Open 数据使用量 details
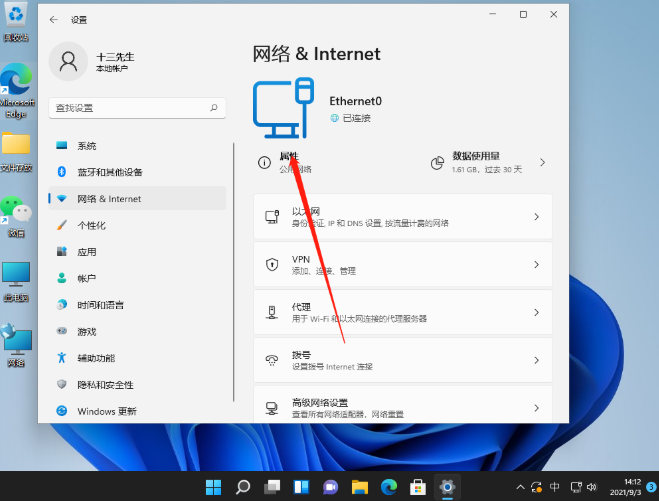This screenshot has height=501, width=659. 488,162
